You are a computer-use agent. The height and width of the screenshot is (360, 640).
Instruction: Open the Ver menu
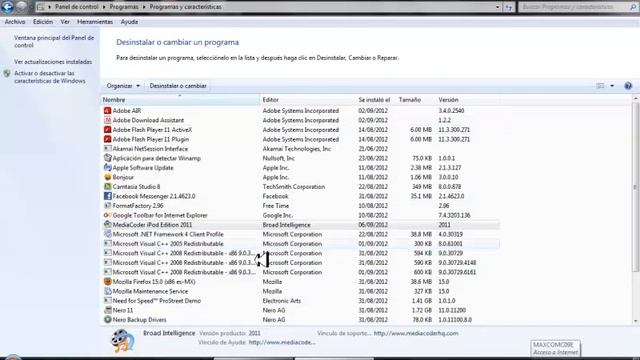point(65,22)
